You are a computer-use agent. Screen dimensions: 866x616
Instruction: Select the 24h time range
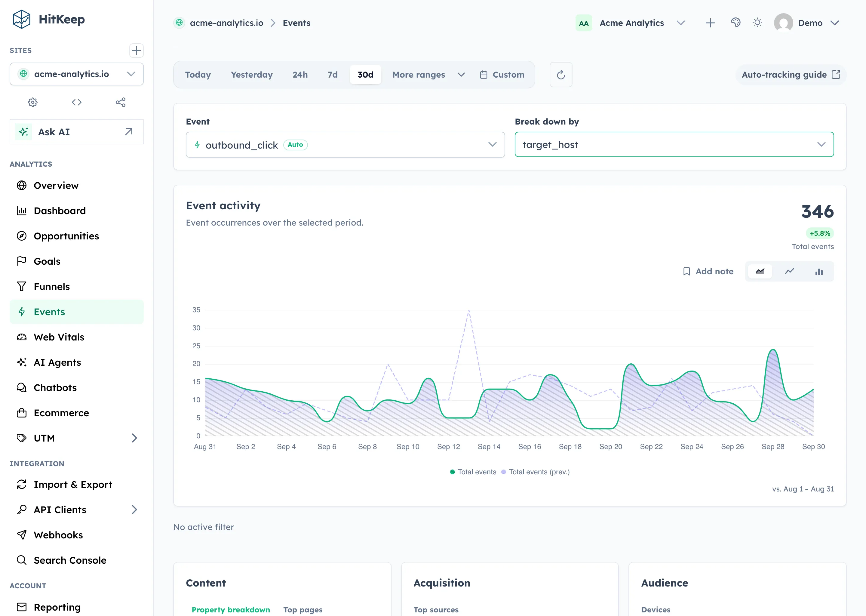click(x=300, y=75)
